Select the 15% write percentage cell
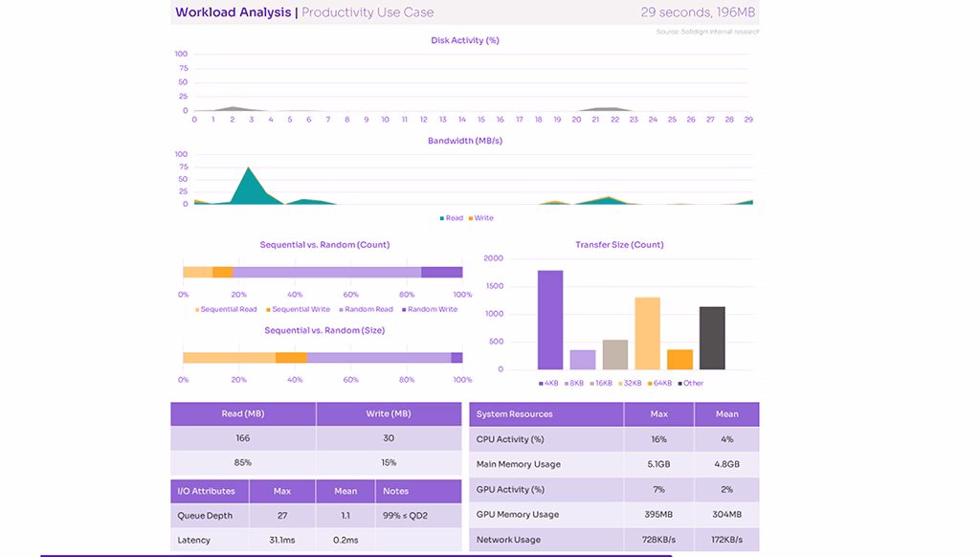The height and width of the screenshot is (557, 980). (x=389, y=462)
